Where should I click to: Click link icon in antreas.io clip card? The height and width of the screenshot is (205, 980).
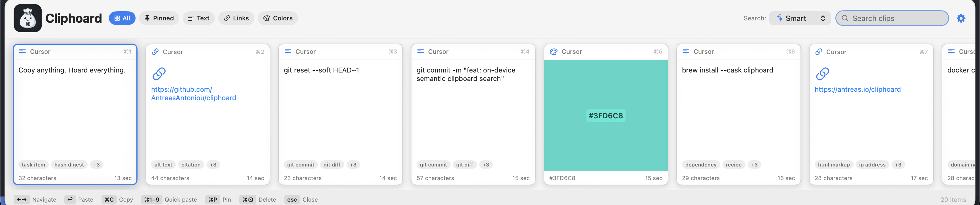tap(822, 74)
